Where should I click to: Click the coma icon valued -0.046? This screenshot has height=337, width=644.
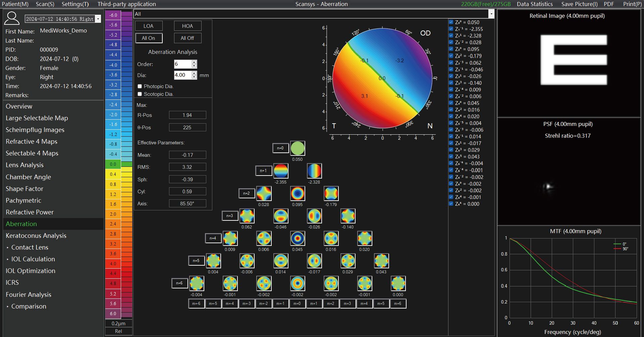(281, 216)
